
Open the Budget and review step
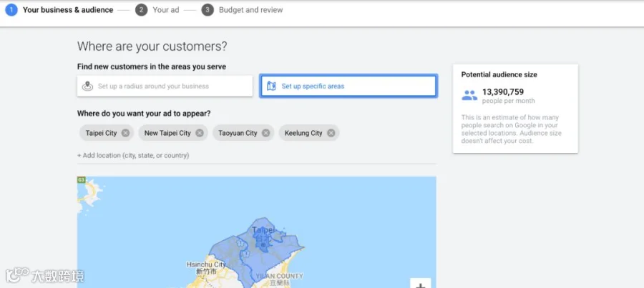point(251,10)
